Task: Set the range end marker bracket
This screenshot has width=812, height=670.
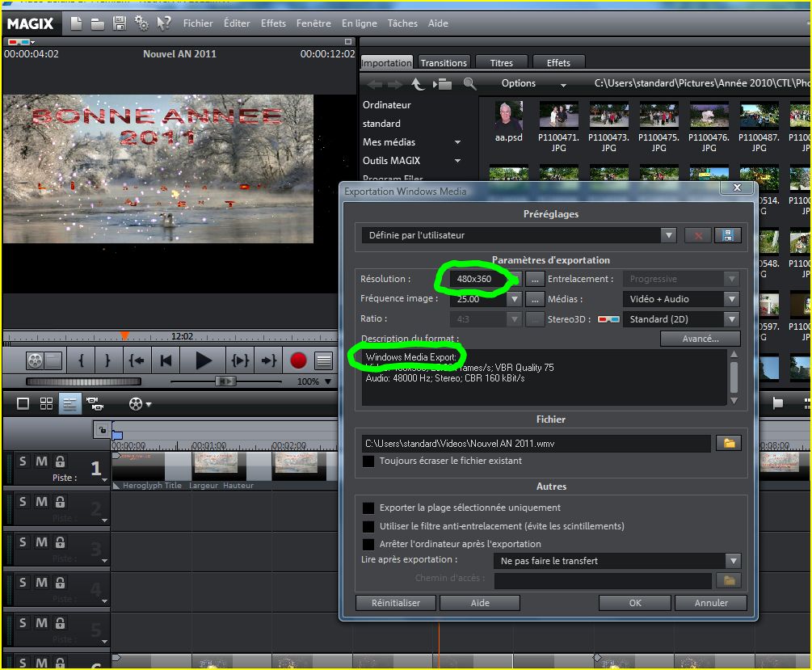Action: point(107,360)
